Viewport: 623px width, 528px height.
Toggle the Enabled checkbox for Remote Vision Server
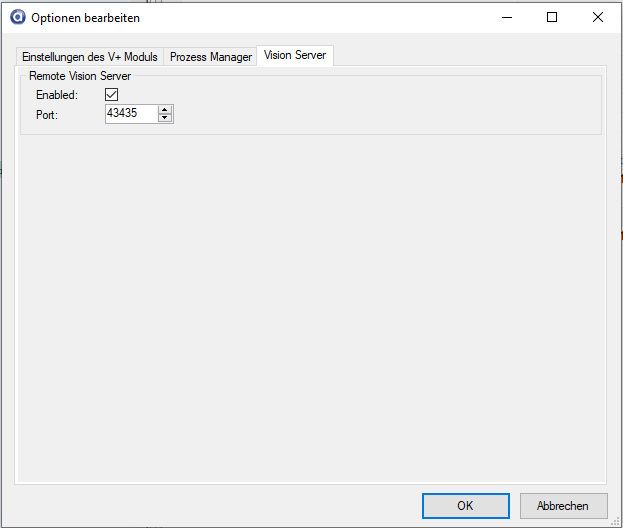(x=111, y=95)
